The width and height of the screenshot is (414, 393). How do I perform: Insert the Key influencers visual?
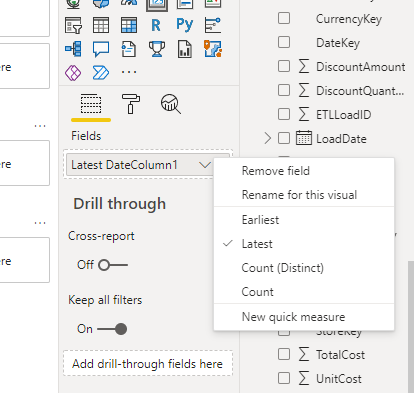213,25
